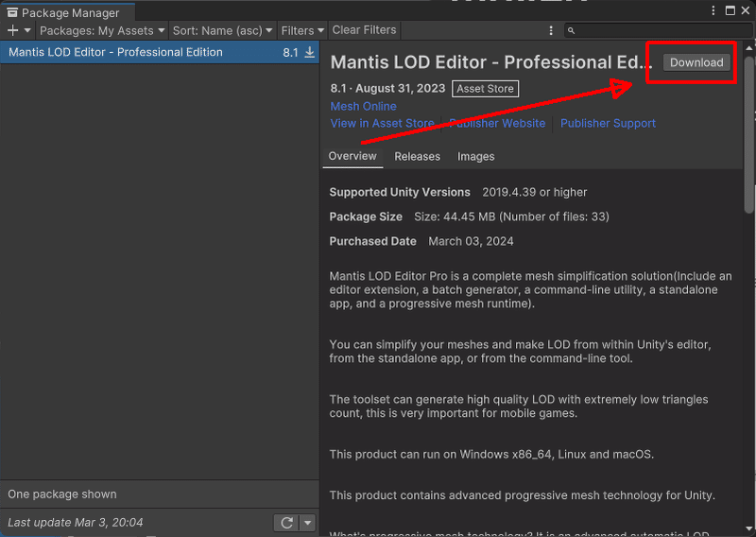Viewport: 756px width, 537px height.
Task: Click the 'March 03, 2024' purchased date
Action: click(471, 241)
